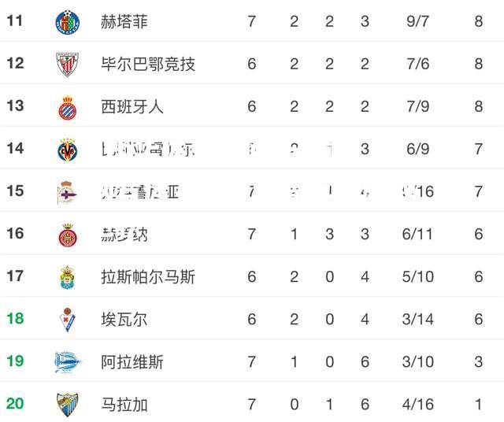Click the Getafe club crest in row 11
The image size is (504, 422).
68,22
